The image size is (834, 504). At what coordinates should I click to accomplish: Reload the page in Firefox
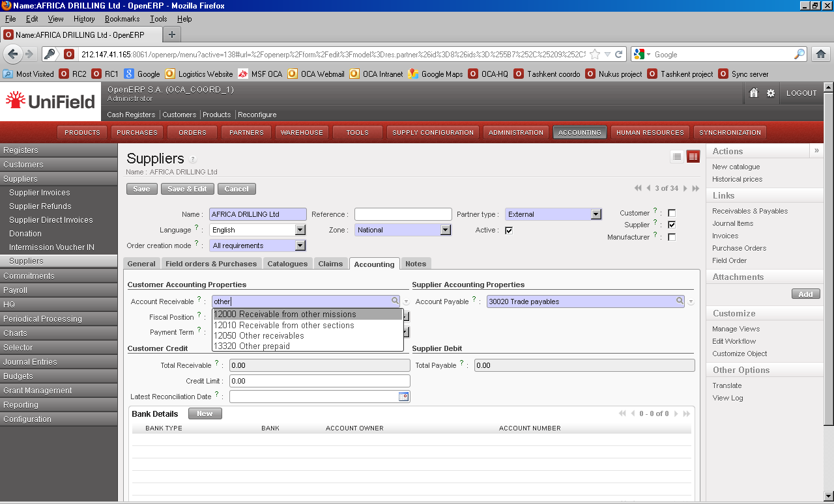(x=619, y=54)
